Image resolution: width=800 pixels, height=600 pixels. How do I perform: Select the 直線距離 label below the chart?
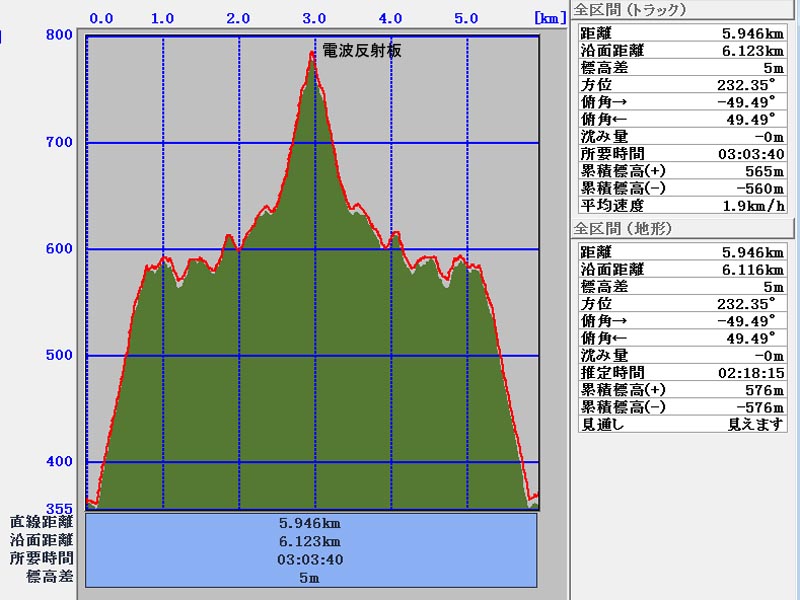41,522
